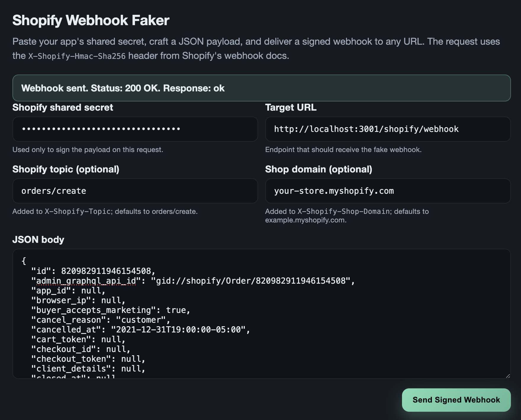521x420 pixels.
Task: Click the X-Shopify-Topic code text under topic field
Action: coord(78,211)
